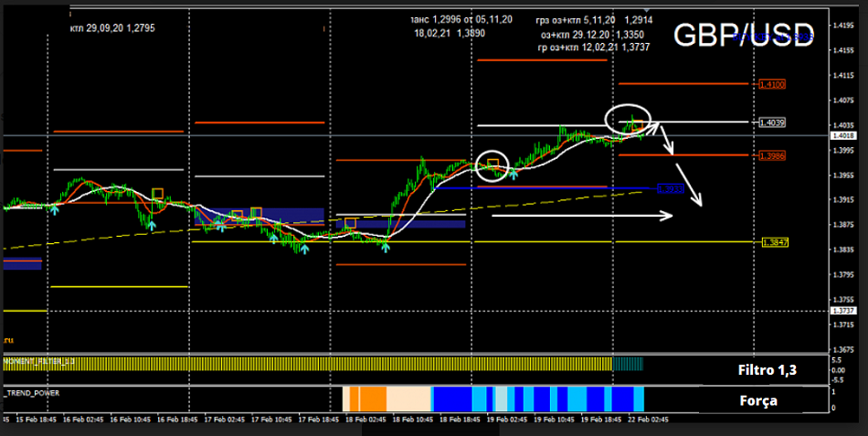Select the Filtro 1,3 indicator label
This screenshot has height=436, width=868.
[767, 370]
